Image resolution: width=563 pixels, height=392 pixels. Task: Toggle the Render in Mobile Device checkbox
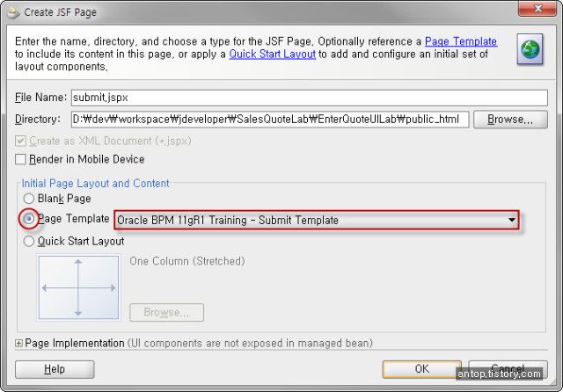(x=20, y=159)
